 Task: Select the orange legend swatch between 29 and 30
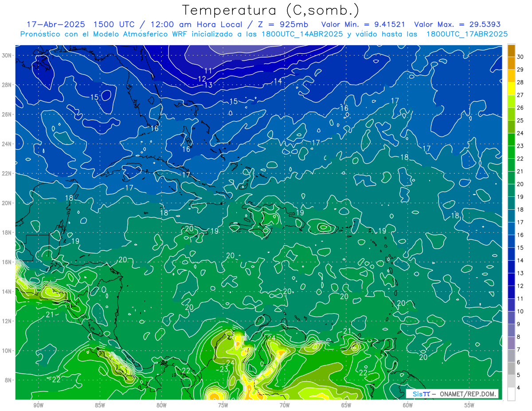point(511,63)
